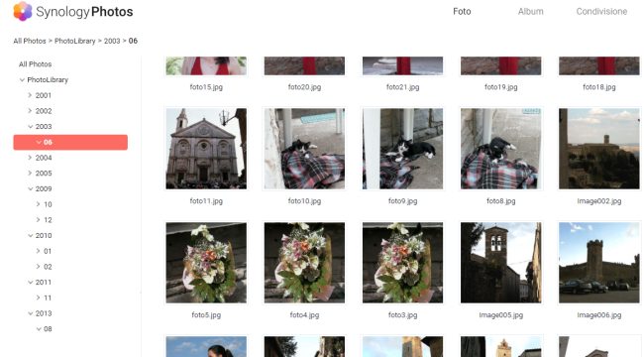Collapse the 2009 folder chevron

click(x=31, y=188)
